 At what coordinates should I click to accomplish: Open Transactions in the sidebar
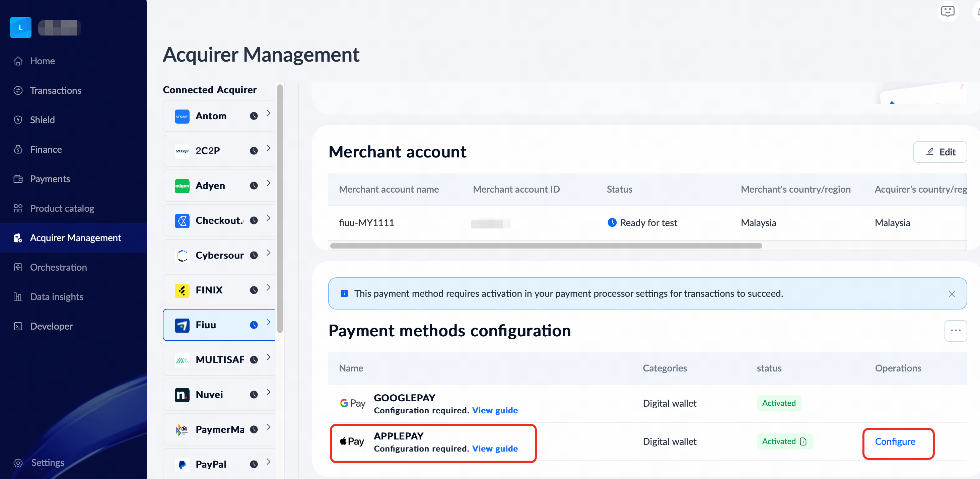56,90
